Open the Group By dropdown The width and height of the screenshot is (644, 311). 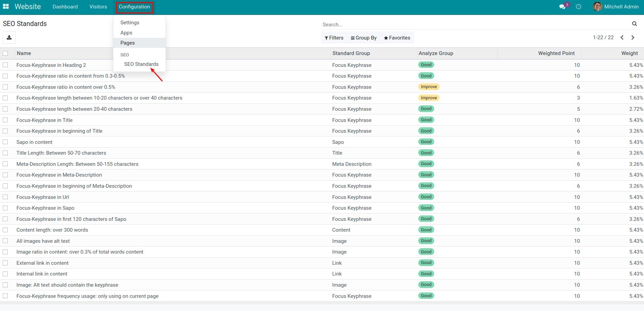tap(363, 38)
